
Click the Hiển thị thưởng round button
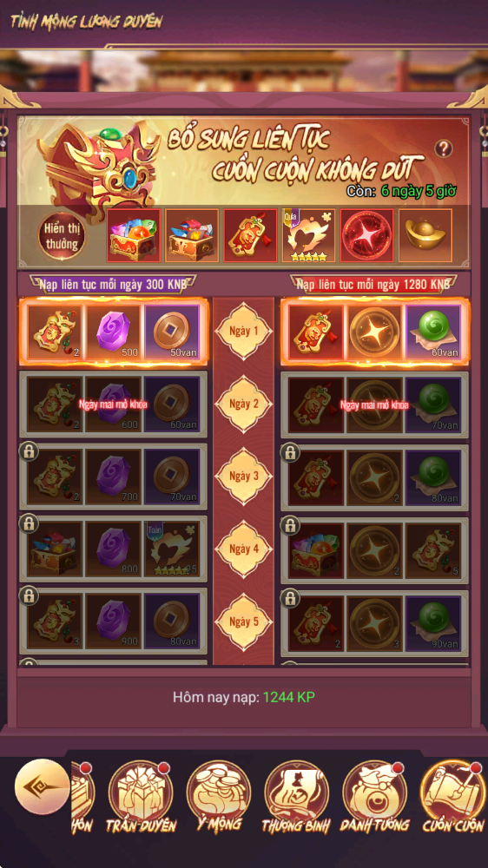click(x=62, y=236)
